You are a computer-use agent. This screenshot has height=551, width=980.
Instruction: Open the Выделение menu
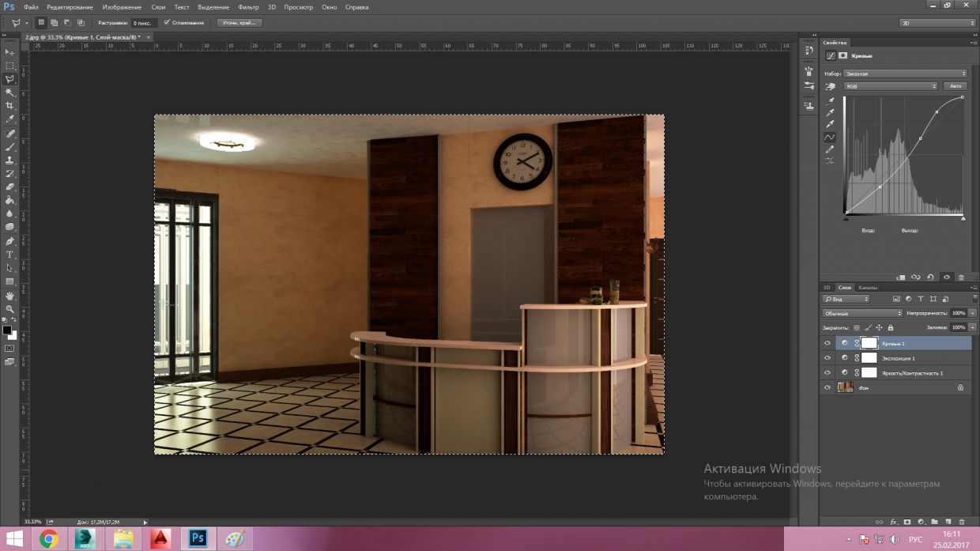213,6
